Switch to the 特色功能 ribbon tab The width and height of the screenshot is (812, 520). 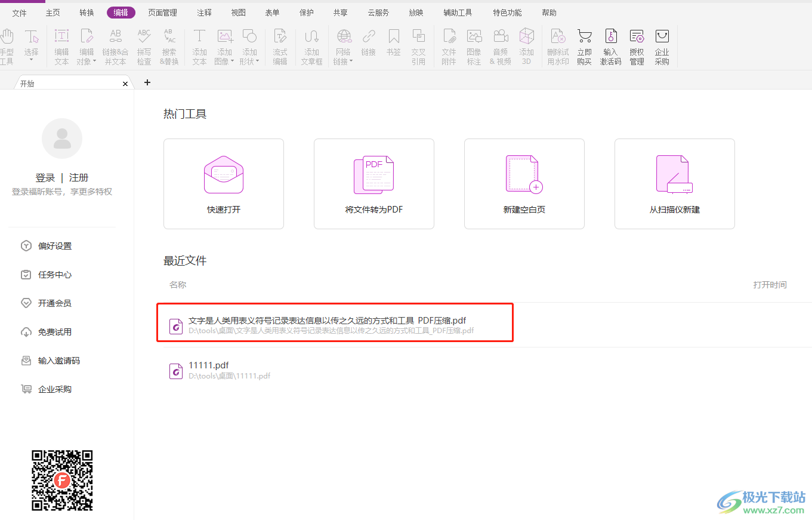click(x=507, y=13)
